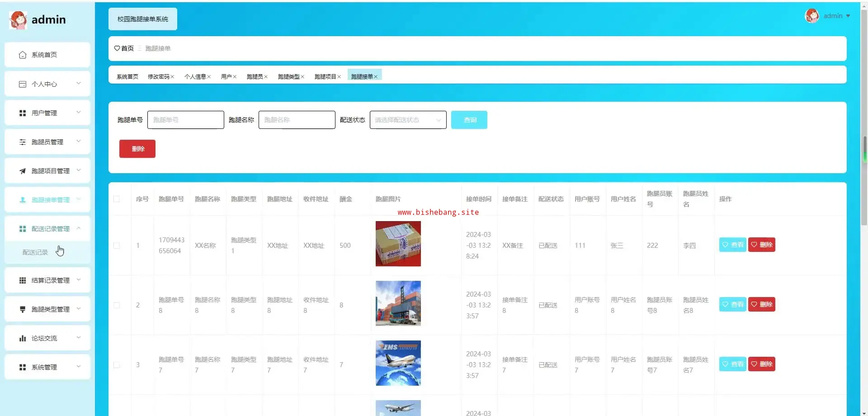The height and width of the screenshot is (416, 868).
Task: Open the 配送状态 dropdown
Action: pos(408,120)
